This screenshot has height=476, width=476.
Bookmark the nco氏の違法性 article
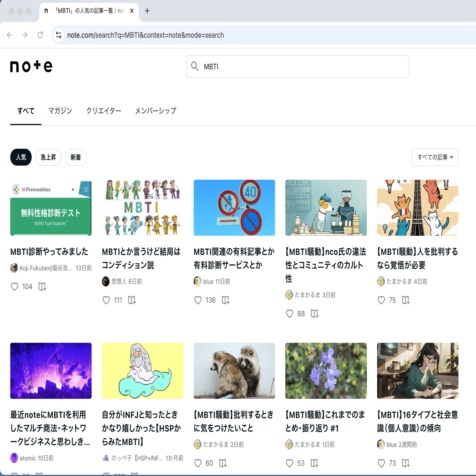click(315, 313)
